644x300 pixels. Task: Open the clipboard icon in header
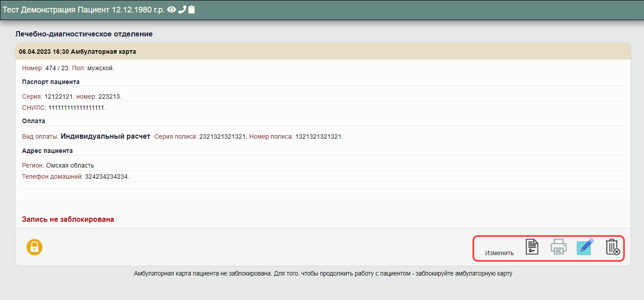(192, 10)
